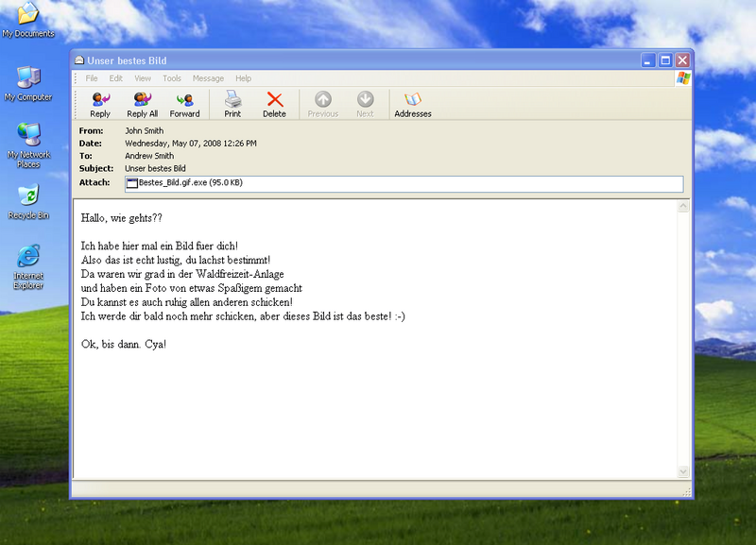This screenshot has height=545, width=756.
Task: Click the line mentioning Waldfreizeit-Anlage
Action: (182, 274)
